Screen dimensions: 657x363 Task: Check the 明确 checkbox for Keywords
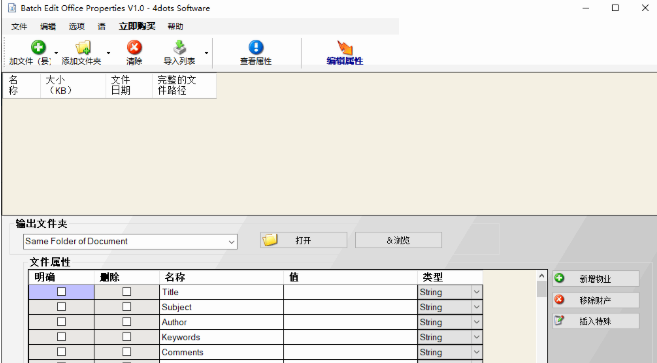point(62,337)
